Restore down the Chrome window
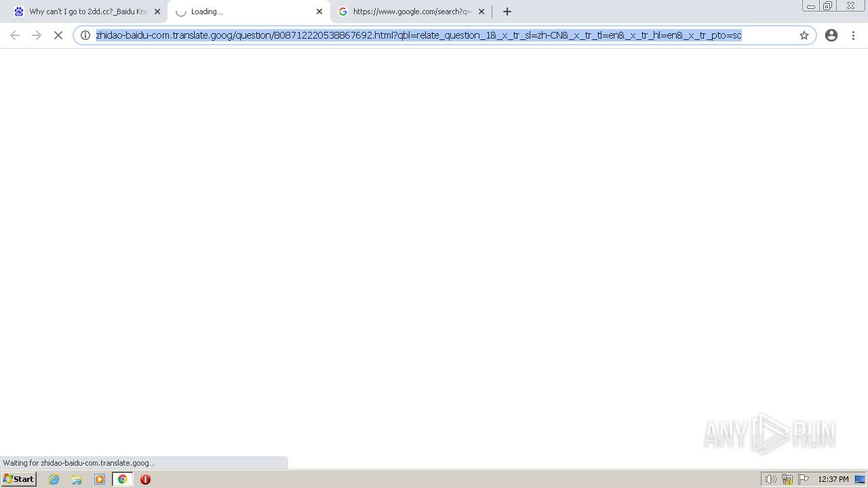The height and width of the screenshot is (488, 868). pyautogui.click(x=828, y=6)
